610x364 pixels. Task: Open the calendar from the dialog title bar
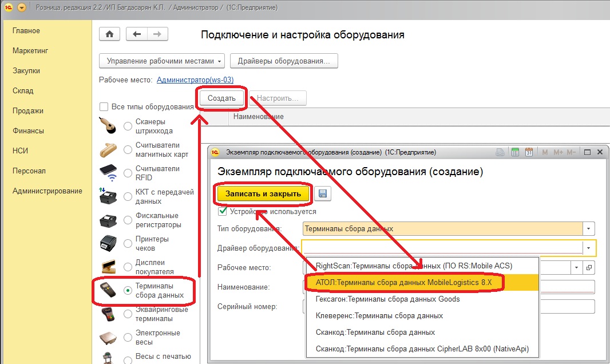coord(529,152)
